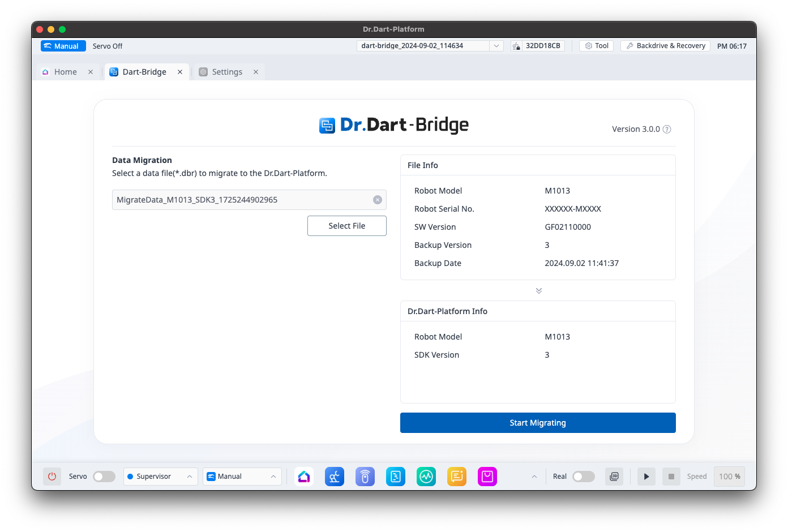Open the magenta store bag icon
Viewport: 788px width, 532px height.
(487, 477)
